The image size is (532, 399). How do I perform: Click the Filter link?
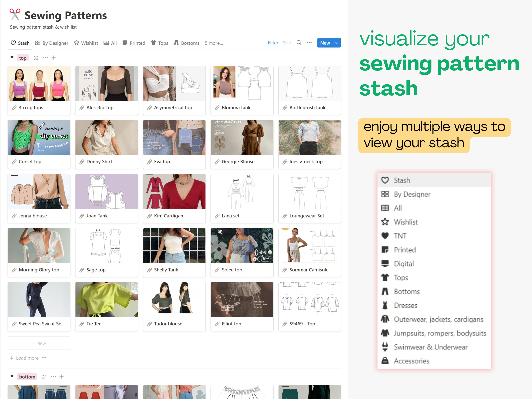coord(273,43)
